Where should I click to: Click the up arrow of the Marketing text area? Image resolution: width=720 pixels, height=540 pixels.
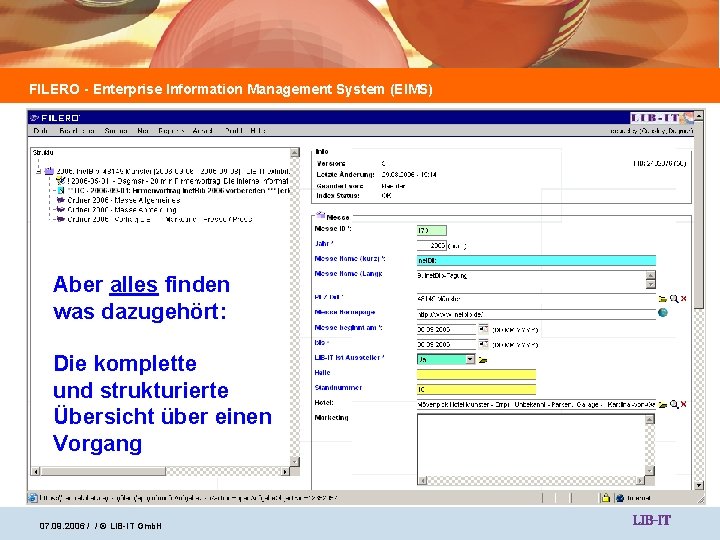pyautogui.click(x=649, y=419)
